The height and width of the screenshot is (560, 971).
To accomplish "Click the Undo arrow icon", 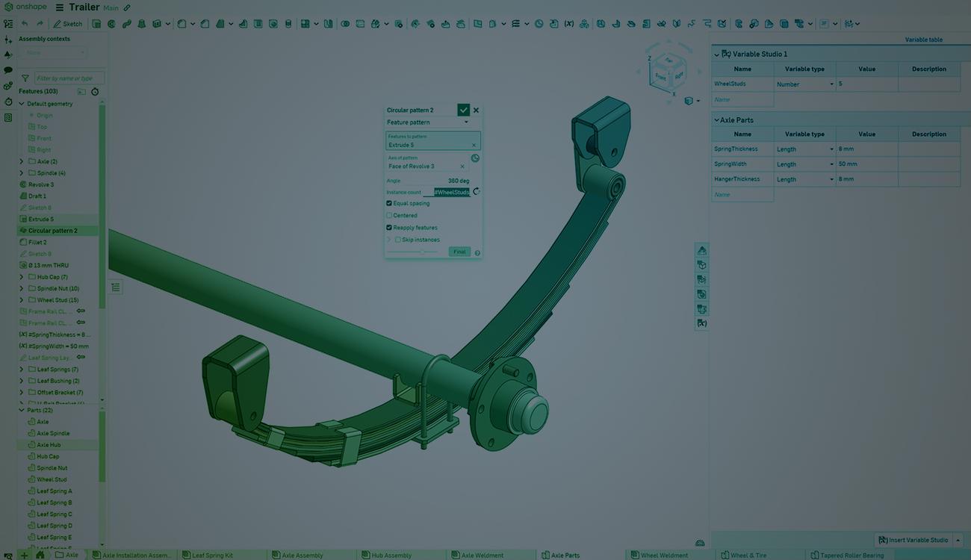I will tap(23, 23).
